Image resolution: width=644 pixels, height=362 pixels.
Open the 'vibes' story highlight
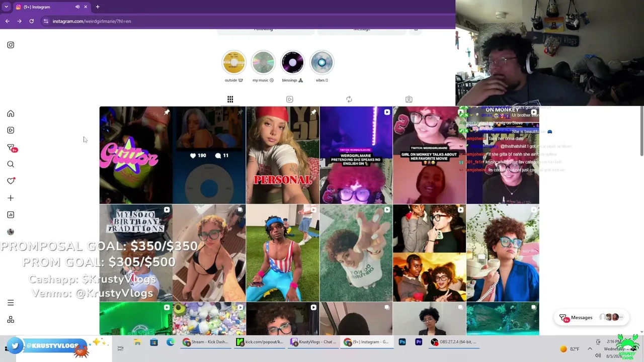coord(321,63)
